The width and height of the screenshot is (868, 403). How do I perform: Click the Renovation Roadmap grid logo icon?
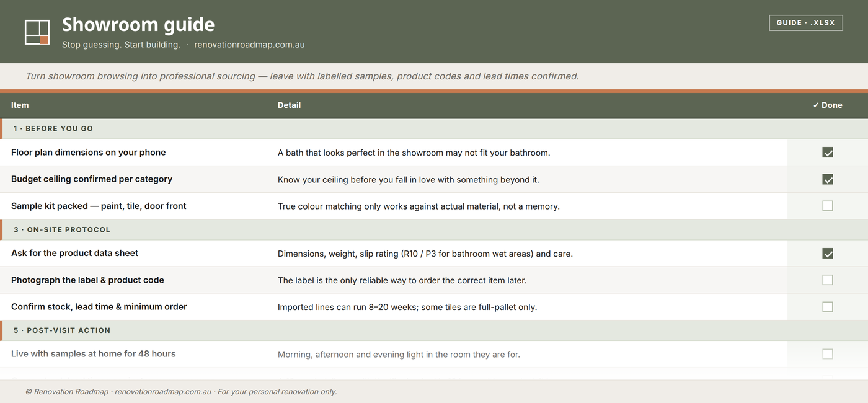(x=37, y=32)
